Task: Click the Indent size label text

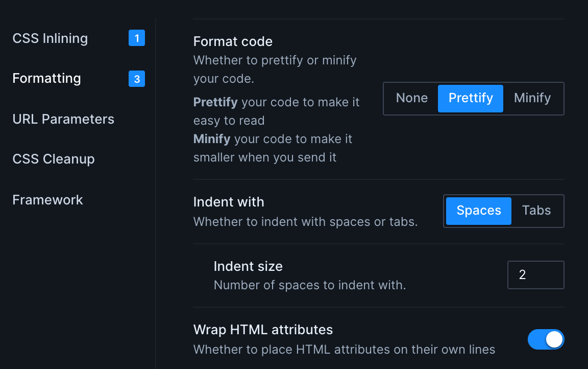Action: [x=248, y=266]
